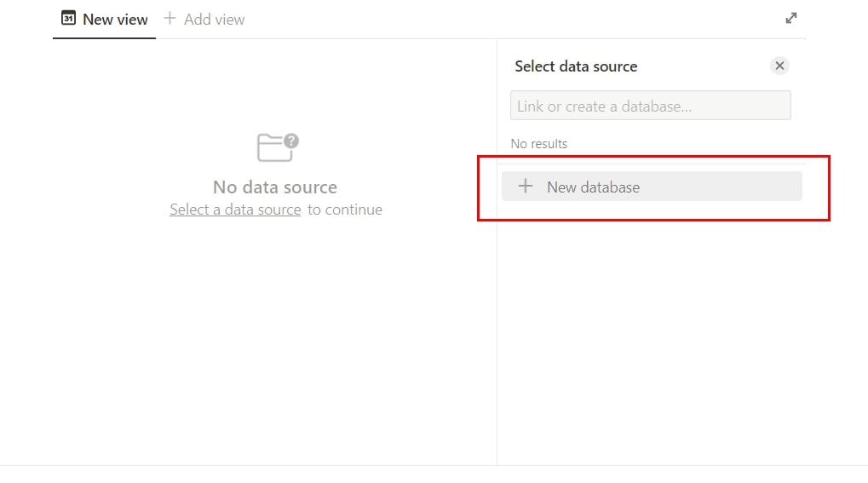The width and height of the screenshot is (868, 483).
Task: Click the plus icon in New database row
Action: click(526, 186)
